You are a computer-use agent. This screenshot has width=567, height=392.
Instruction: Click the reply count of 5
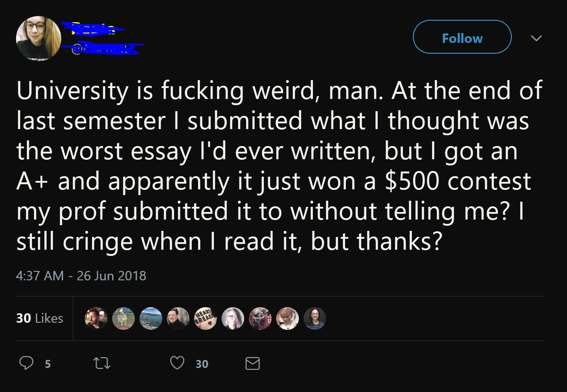[x=47, y=363]
